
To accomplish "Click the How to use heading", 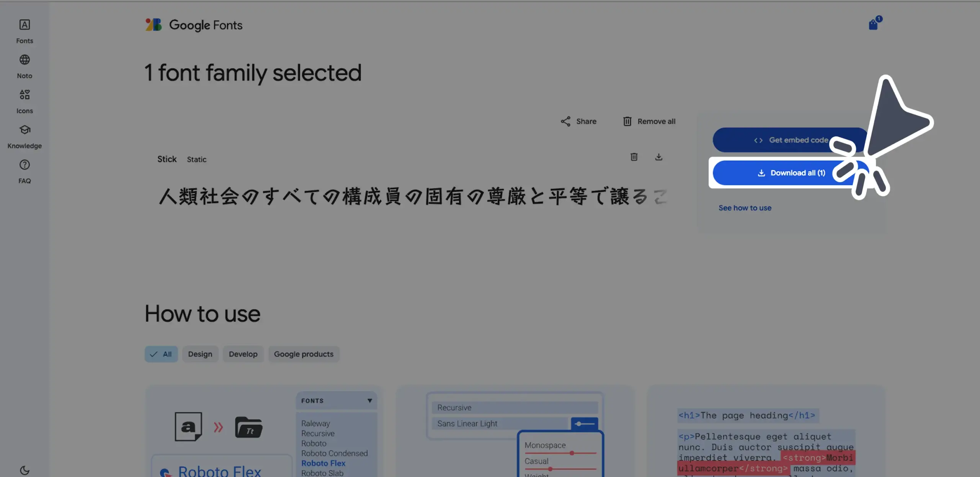I will 203,314.
